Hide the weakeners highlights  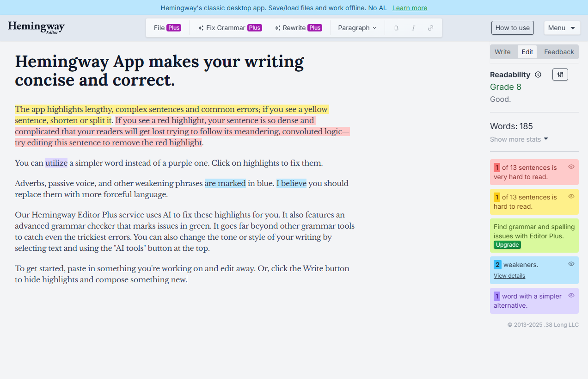click(x=571, y=263)
